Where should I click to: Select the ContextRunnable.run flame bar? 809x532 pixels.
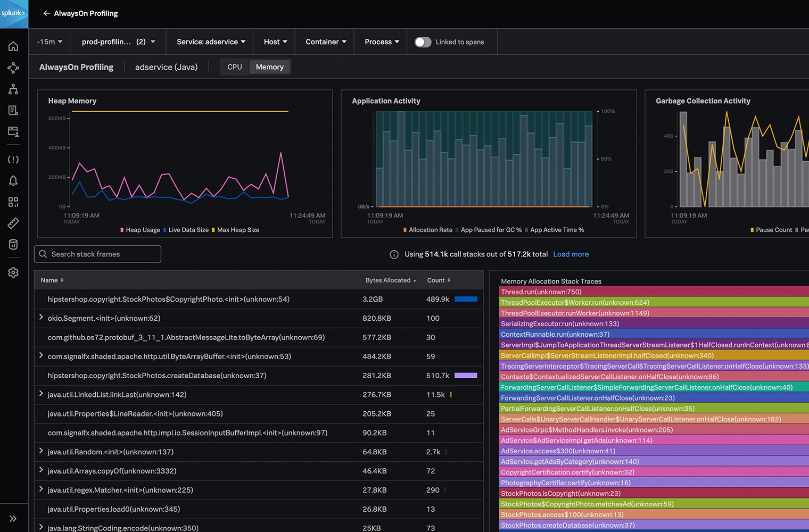[x=654, y=334]
